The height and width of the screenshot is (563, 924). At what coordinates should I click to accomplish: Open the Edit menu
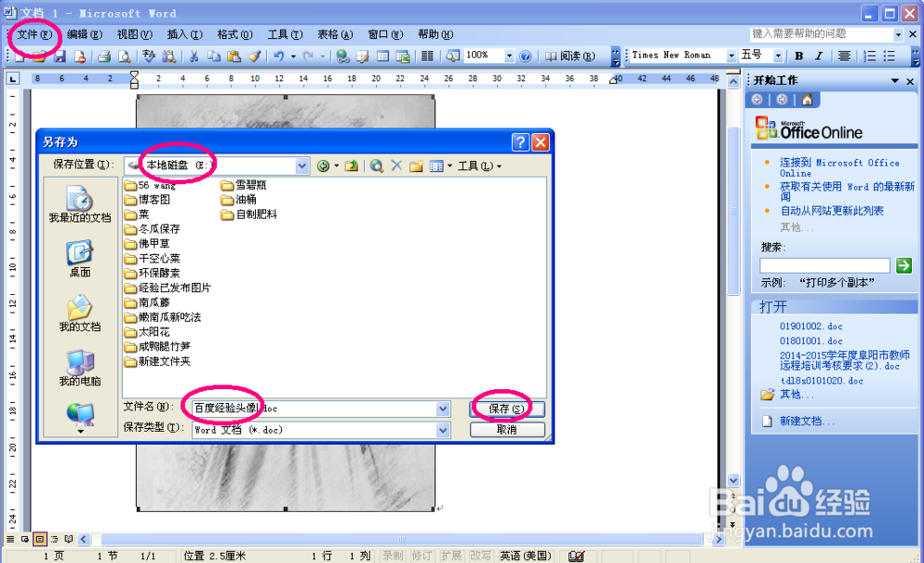pyautogui.click(x=84, y=35)
